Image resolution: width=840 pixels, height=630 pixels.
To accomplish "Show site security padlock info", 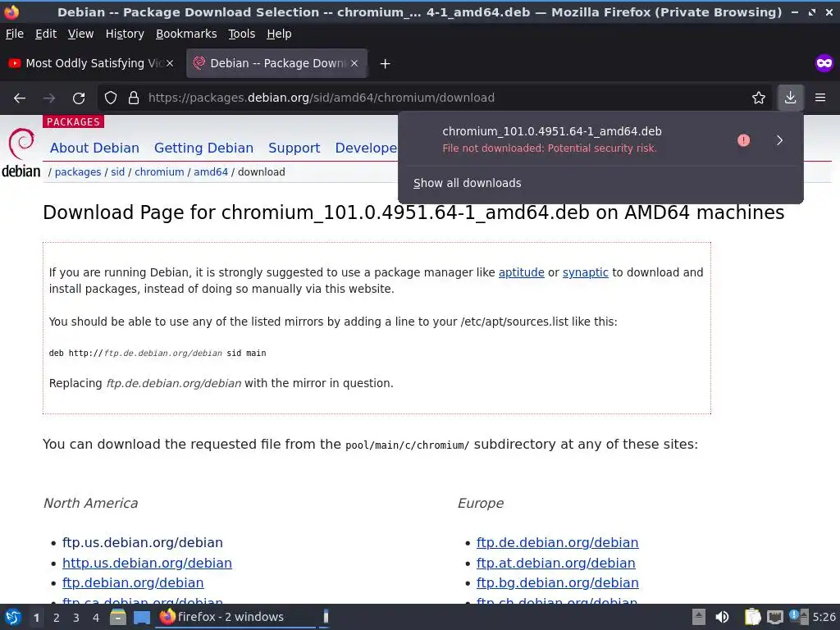I will 134,98.
